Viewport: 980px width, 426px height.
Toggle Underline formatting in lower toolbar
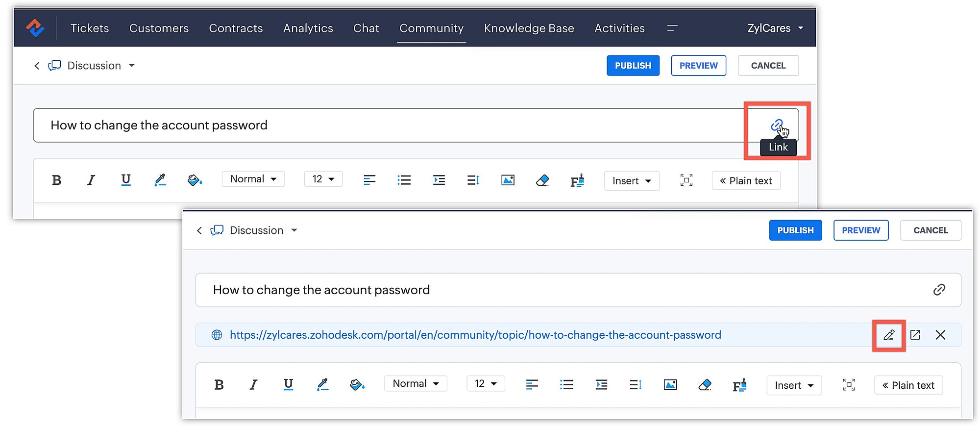tap(288, 384)
